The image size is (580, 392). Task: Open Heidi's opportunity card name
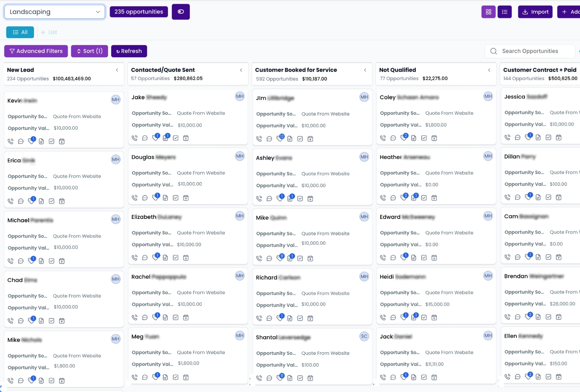(403, 277)
